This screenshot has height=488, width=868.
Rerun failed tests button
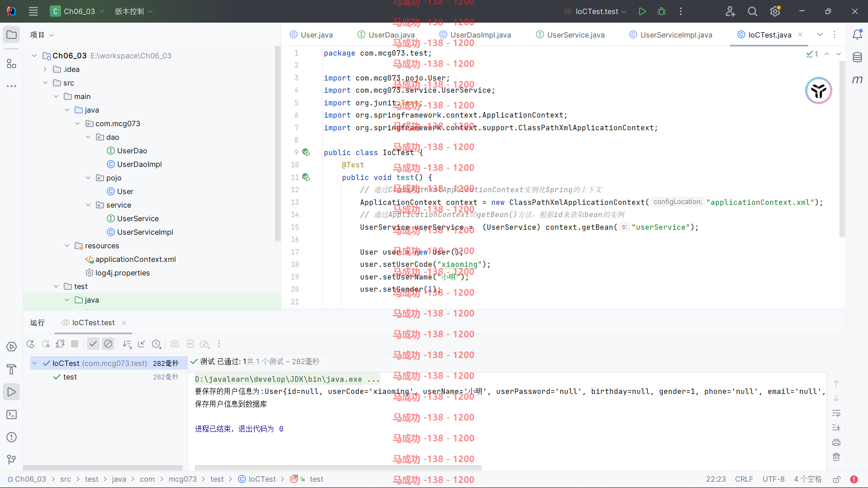45,344
